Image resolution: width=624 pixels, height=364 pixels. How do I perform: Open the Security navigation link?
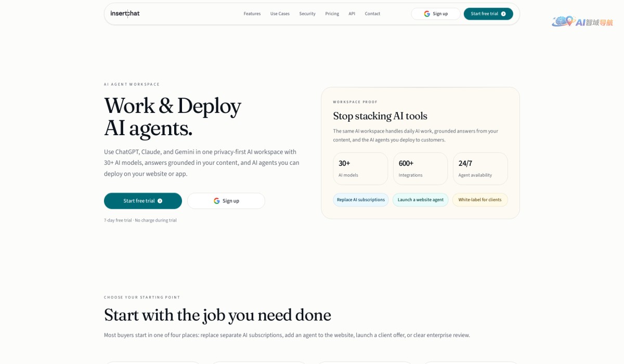pos(307,14)
